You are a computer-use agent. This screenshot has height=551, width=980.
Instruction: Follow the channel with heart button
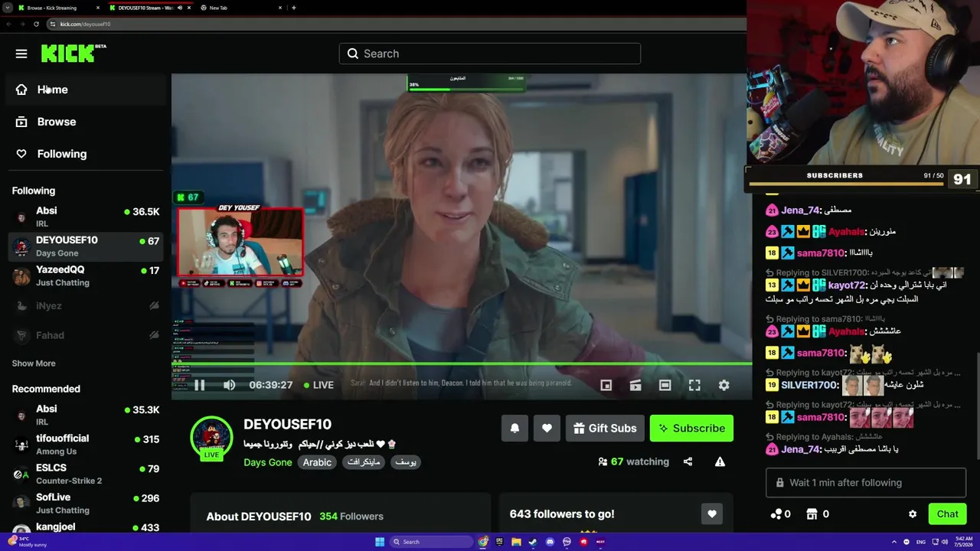[x=547, y=429]
